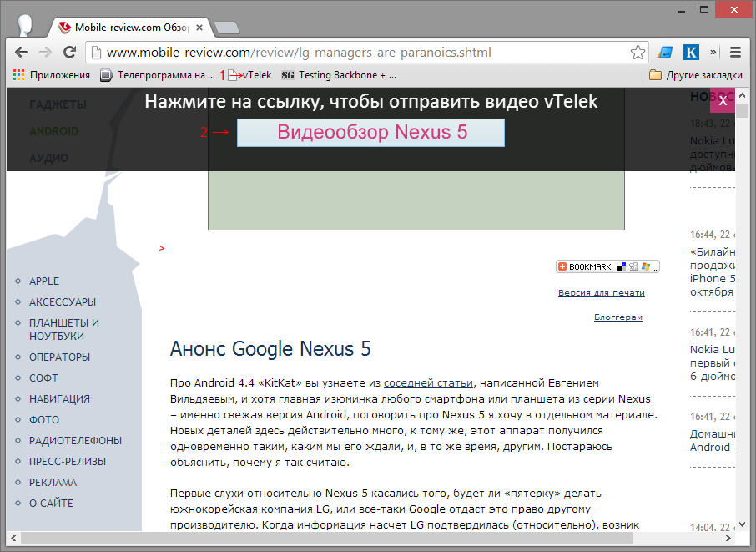
Task: Open the ОПЕРАТОРЫ section
Action: (x=59, y=357)
